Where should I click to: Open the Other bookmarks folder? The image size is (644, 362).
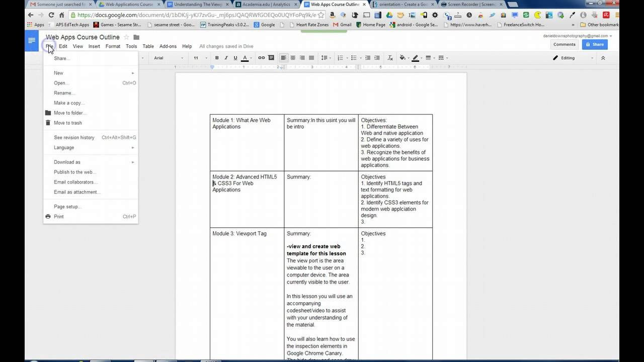click(x=599, y=25)
